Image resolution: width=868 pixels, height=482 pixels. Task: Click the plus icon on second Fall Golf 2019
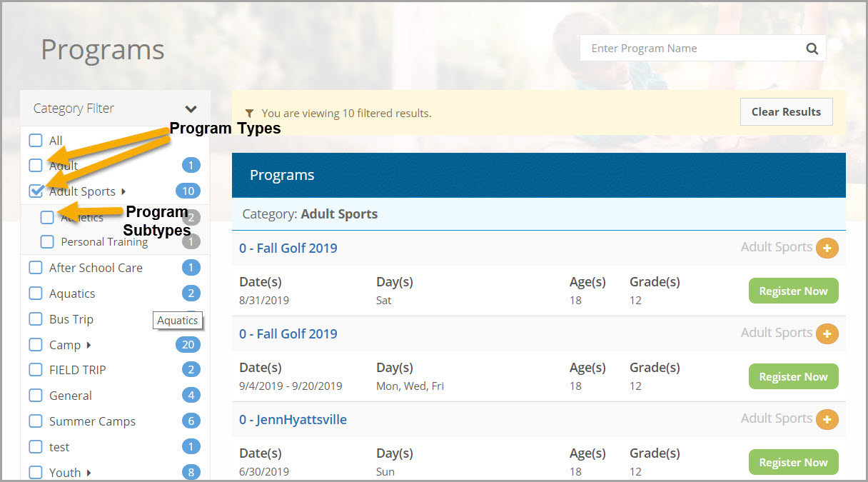tap(827, 333)
